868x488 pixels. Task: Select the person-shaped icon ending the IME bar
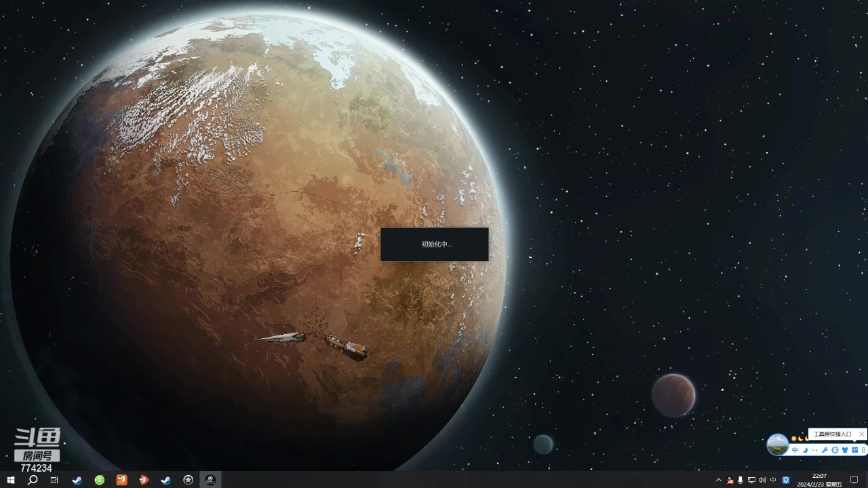[863, 450]
